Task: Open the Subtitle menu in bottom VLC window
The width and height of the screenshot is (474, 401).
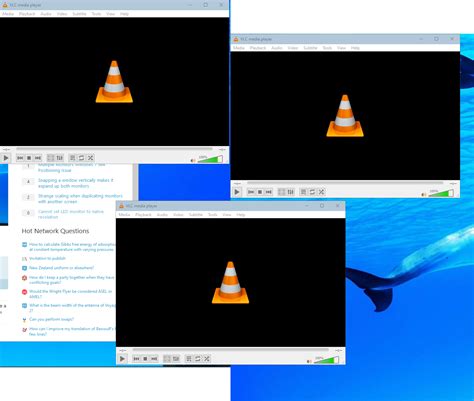Action: pos(196,215)
